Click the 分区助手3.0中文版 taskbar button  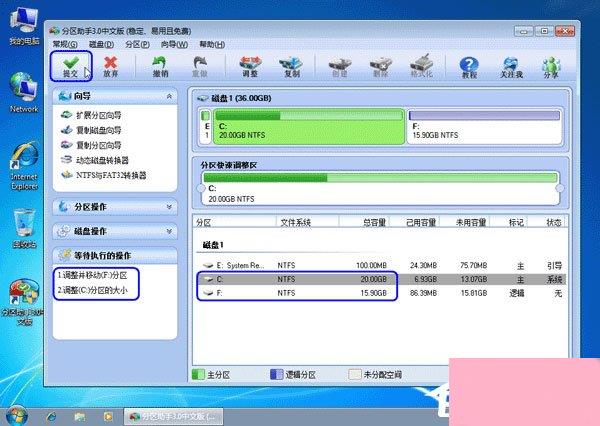click(x=174, y=416)
